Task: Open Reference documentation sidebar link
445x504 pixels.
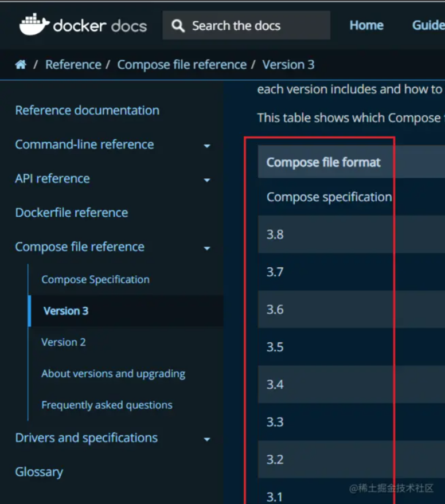Action: click(87, 111)
